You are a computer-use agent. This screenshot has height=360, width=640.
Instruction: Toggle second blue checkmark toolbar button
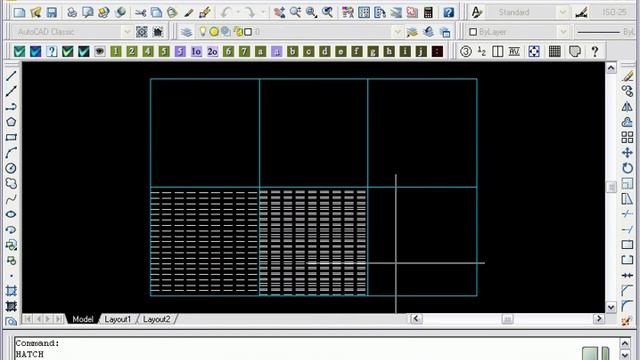[36, 51]
